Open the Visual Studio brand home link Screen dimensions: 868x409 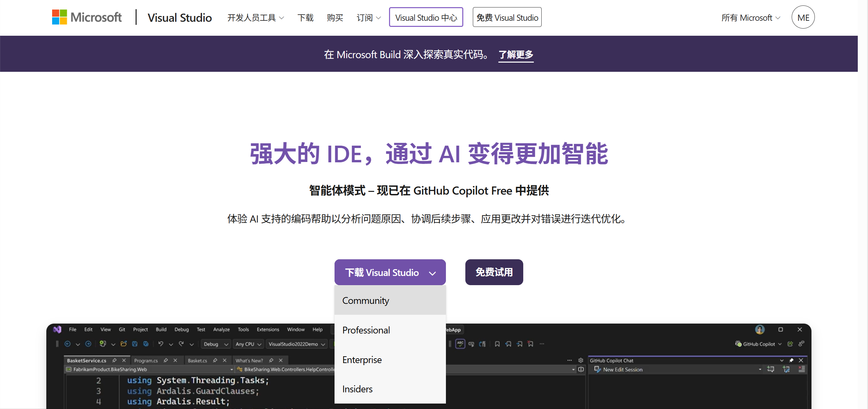click(180, 17)
